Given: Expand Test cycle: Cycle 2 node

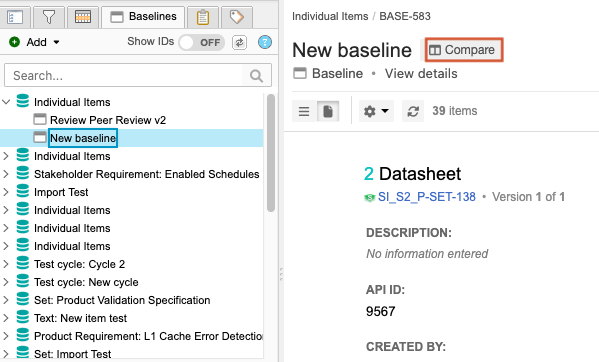Looking at the screenshot, I should [6, 264].
